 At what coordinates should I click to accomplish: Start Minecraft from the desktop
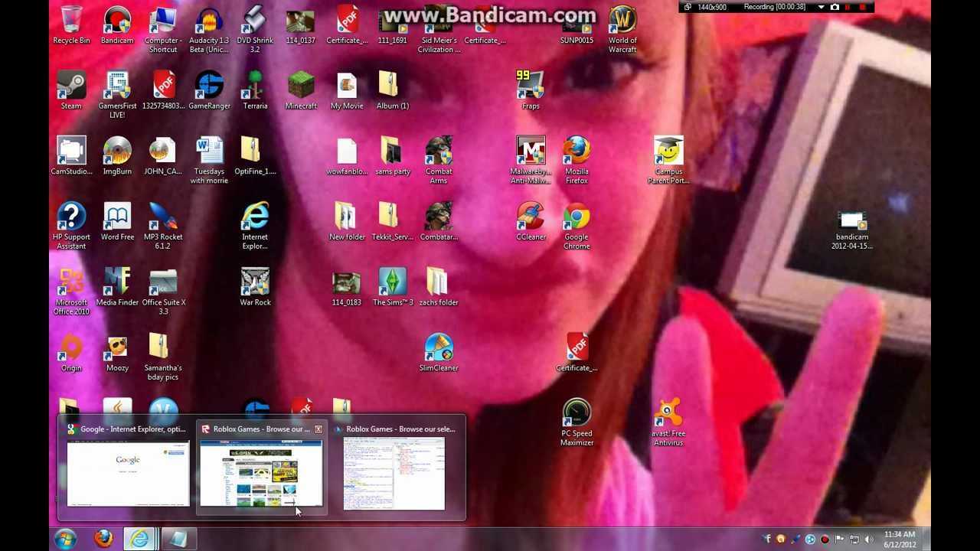coord(301,90)
